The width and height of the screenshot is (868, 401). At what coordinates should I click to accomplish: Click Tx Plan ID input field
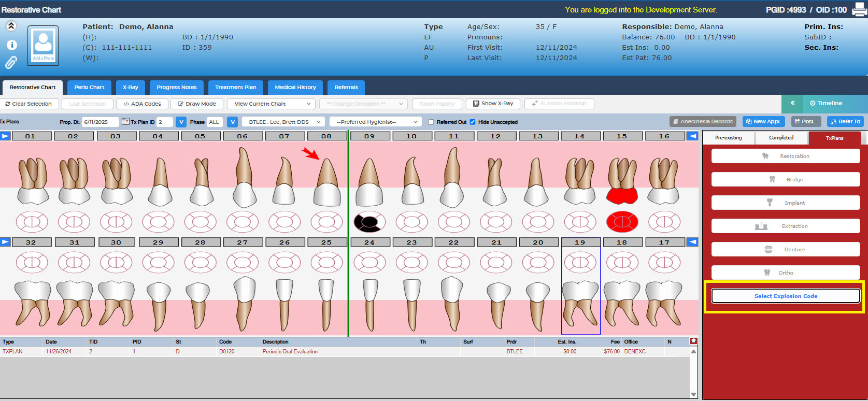[165, 122]
